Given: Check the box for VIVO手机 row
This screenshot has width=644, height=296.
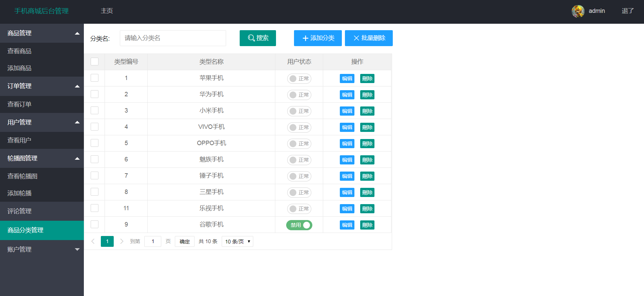Looking at the screenshot, I should [95, 127].
